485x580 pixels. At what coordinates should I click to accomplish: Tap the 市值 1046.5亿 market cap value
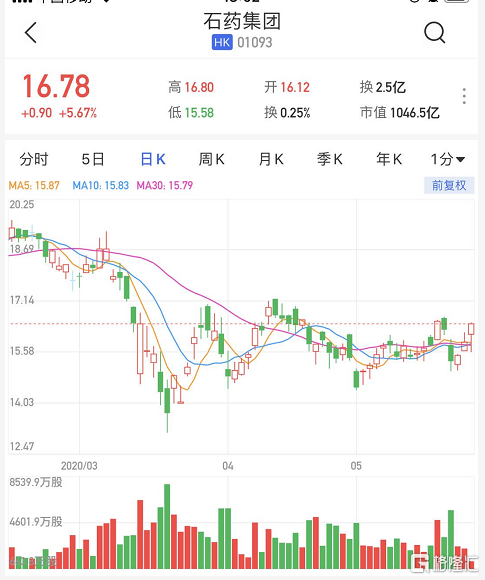400,112
